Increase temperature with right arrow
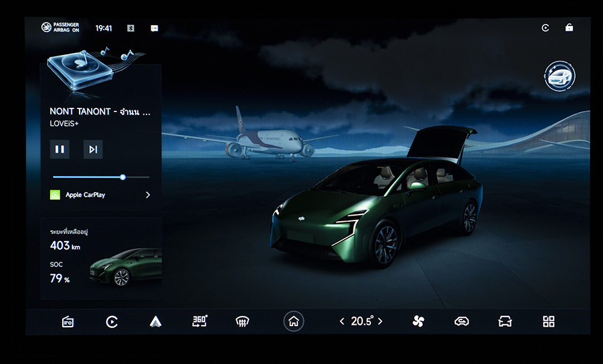603x364 pixels. tap(380, 322)
